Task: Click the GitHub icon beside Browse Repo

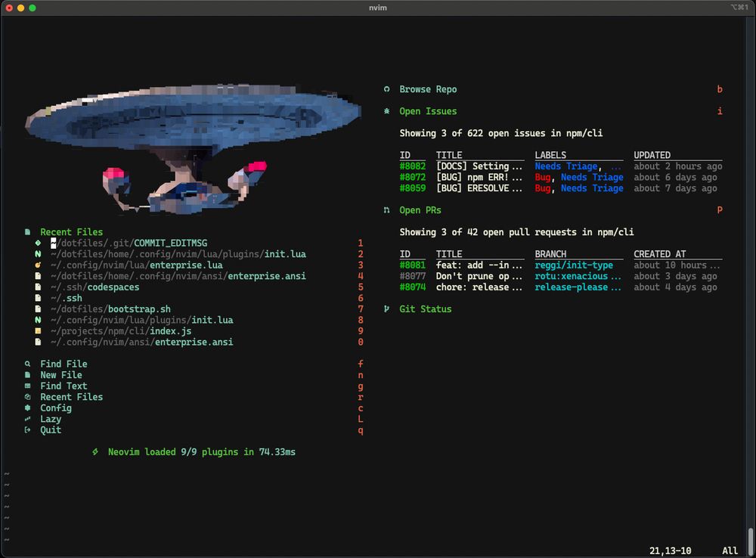Action: pos(386,89)
